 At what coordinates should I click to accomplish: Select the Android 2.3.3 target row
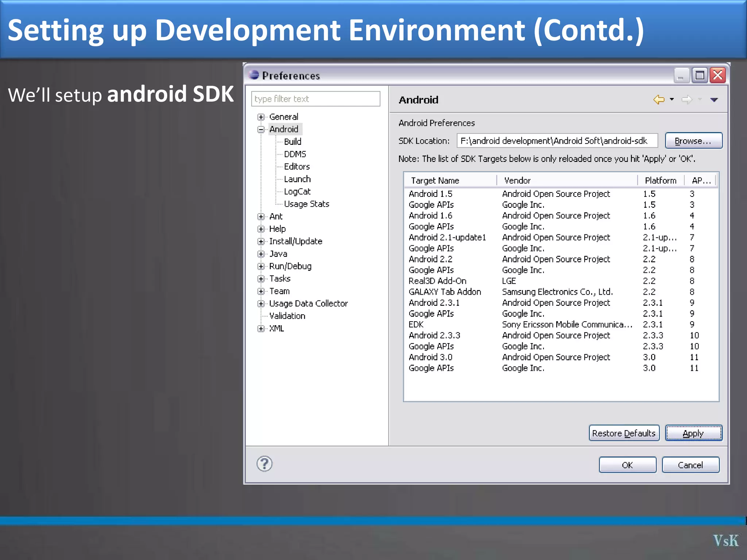tap(561, 335)
